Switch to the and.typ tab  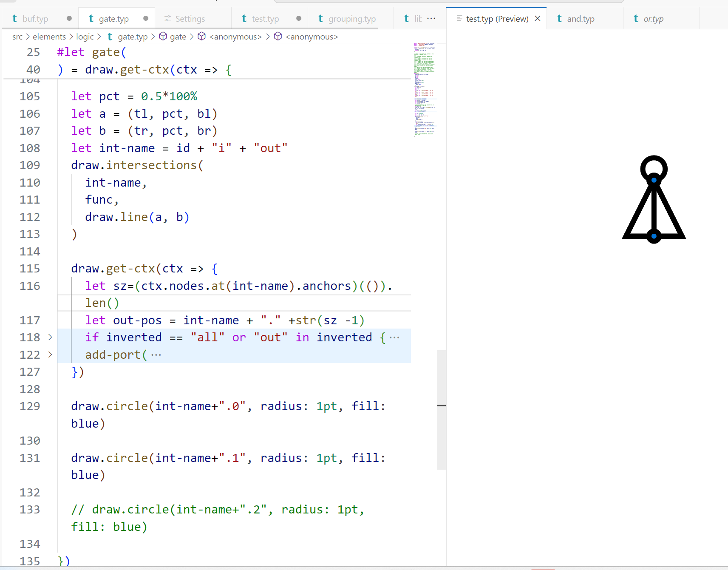coord(580,19)
